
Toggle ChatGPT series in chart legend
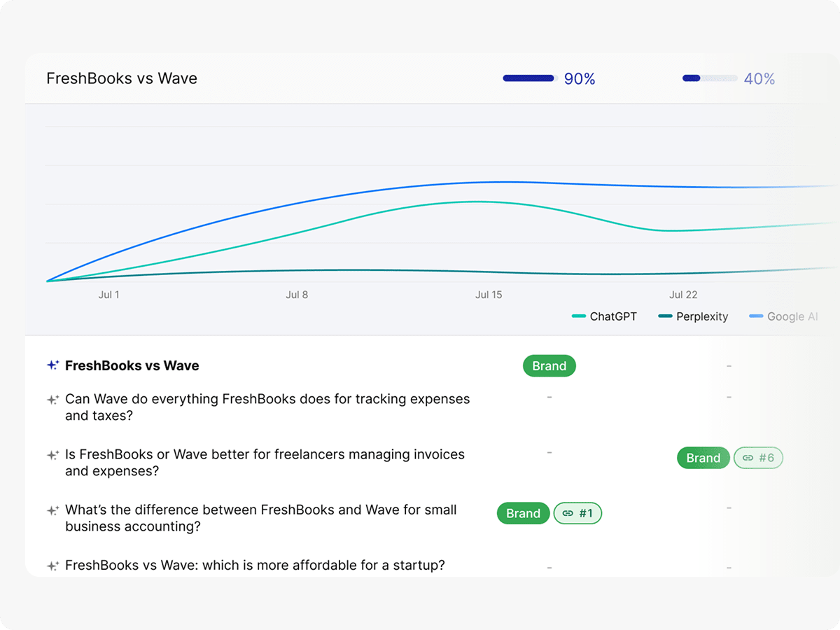tap(605, 316)
